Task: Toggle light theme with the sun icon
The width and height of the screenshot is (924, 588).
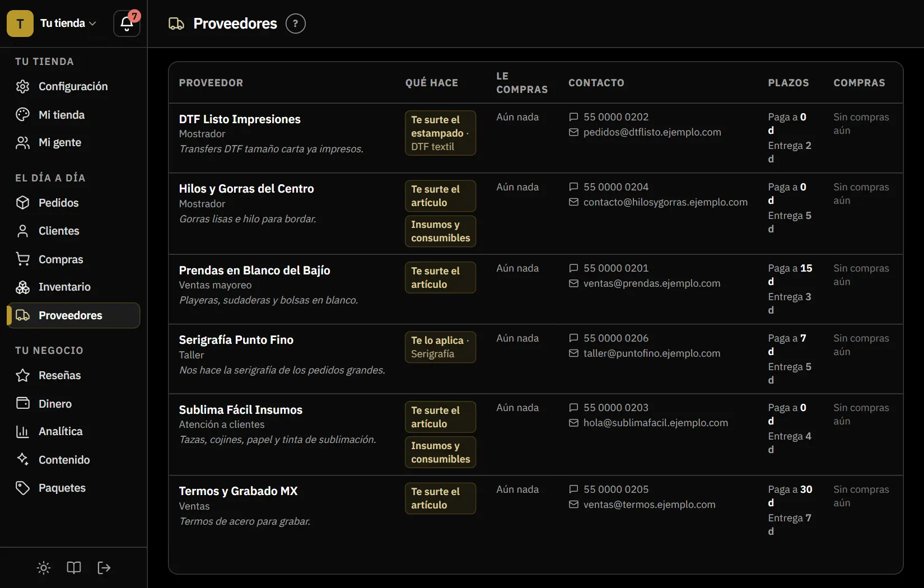Action: [44, 568]
